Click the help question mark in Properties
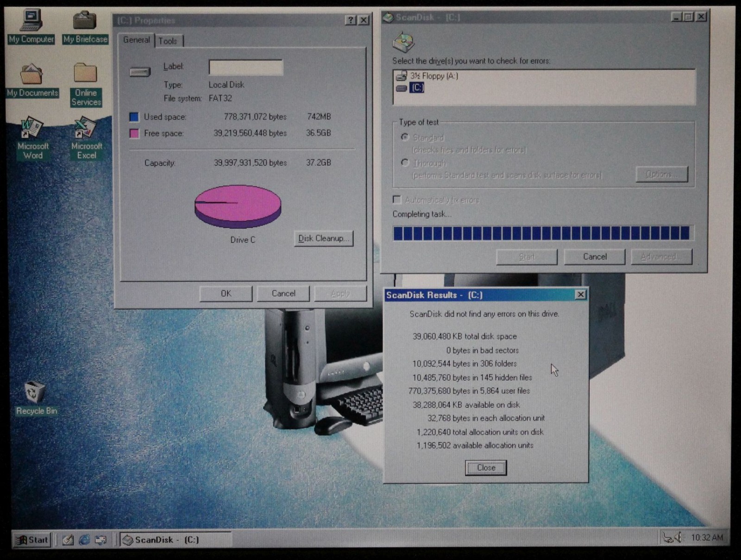Viewport: 741px width, 560px height. pyautogui.click(x=351, y=20)
